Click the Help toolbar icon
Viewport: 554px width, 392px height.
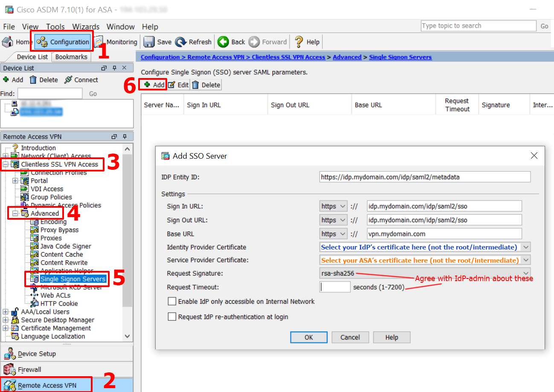click(x=306, y=42)
